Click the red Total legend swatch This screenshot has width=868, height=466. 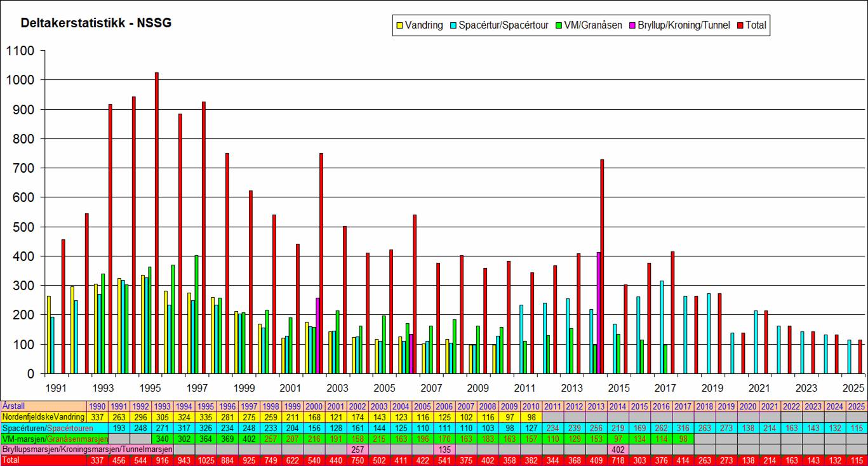pyautogui.click(x=740, y=26)
